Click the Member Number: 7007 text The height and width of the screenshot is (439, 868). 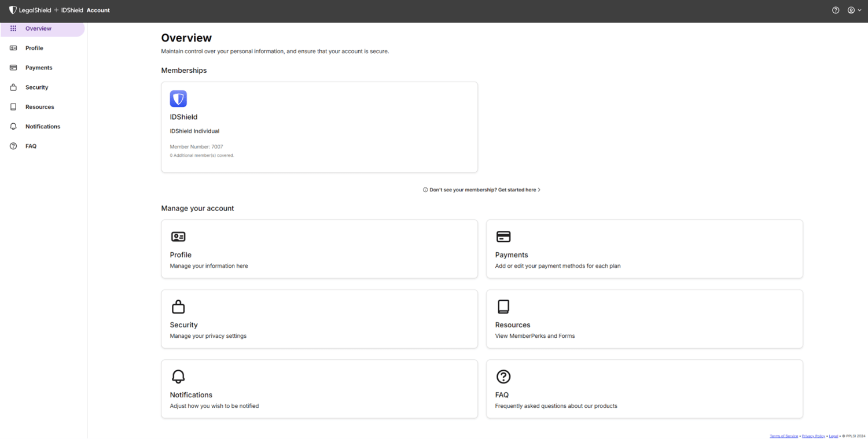point(196,147)
